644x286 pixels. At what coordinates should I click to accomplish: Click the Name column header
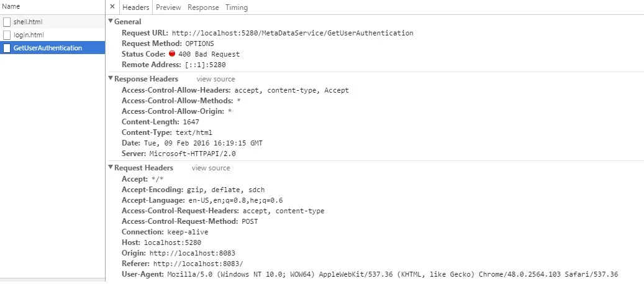pyautogui.click(x=11, y=6)
